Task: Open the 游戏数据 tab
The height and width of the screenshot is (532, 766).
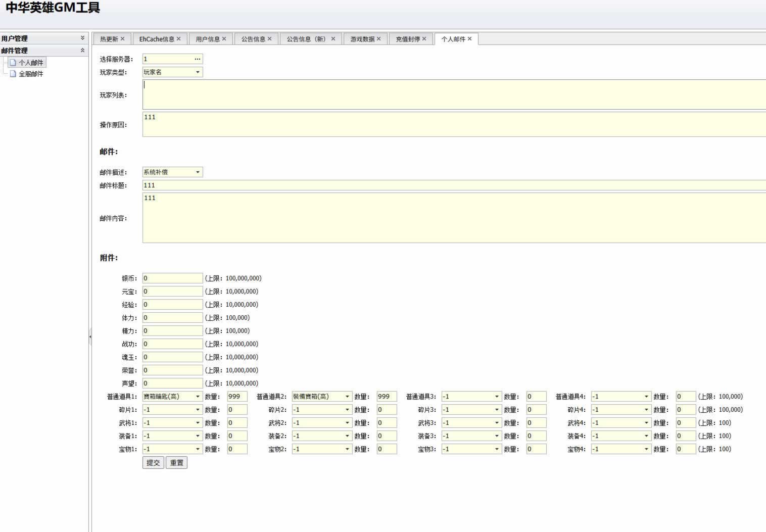Action: (362, 39)
